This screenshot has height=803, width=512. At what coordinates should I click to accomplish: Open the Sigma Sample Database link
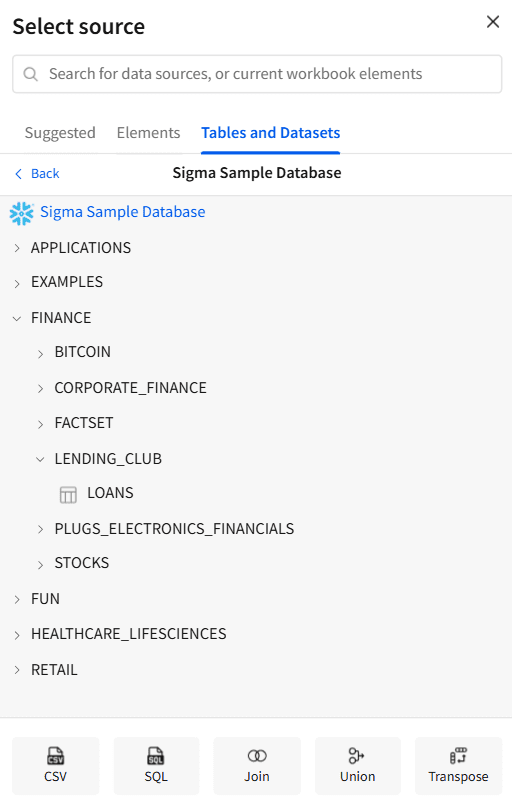click(122, 212)
